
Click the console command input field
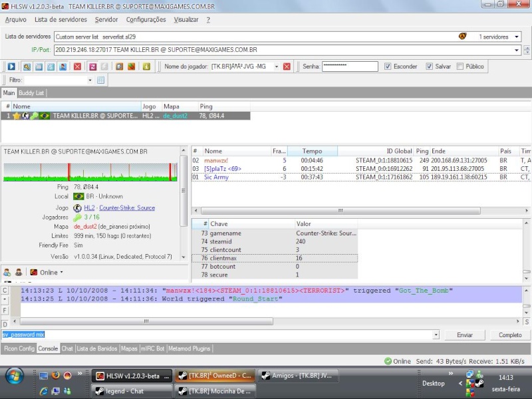[217, 335]
